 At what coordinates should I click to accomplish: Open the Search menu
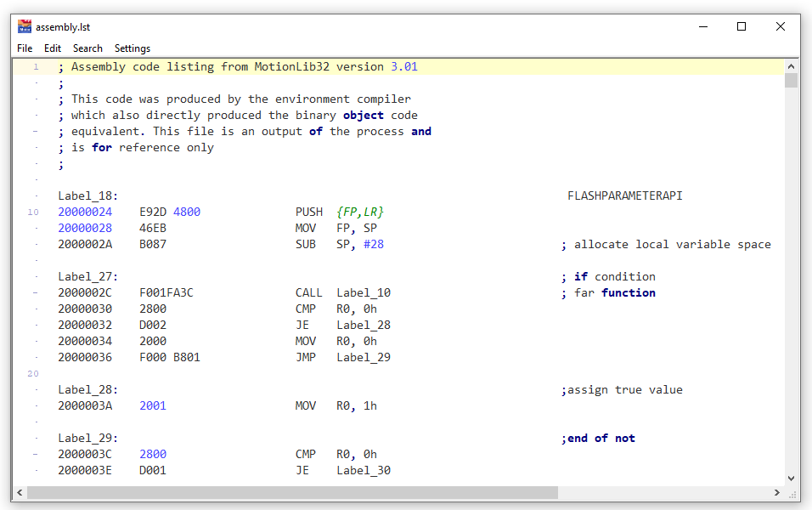tap(87, 48)
